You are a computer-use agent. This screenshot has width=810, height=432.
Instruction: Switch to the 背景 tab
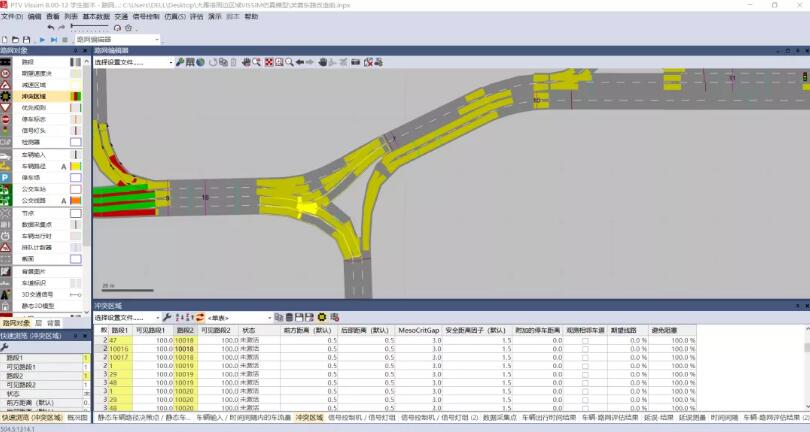(x=54, y=323)
